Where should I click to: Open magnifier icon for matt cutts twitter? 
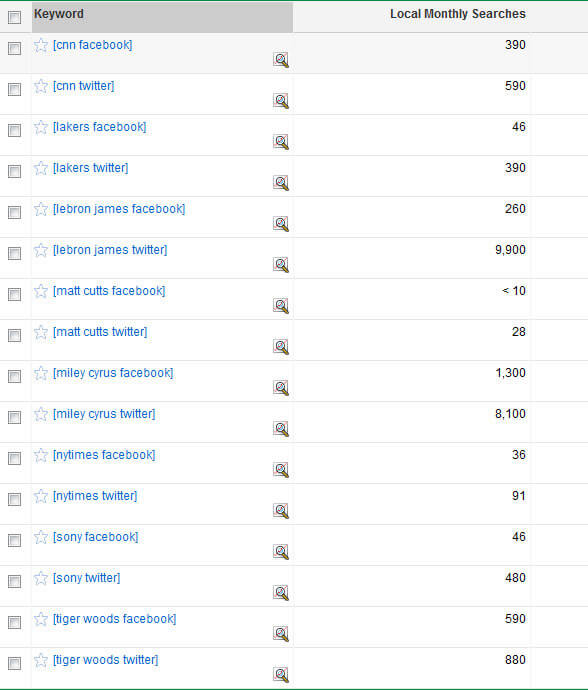coord(281,347)
